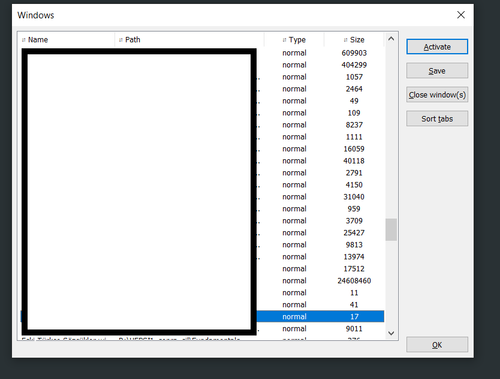Click the down arrow of the list scrollbar

pyautogui.click(x=391, y=333)
